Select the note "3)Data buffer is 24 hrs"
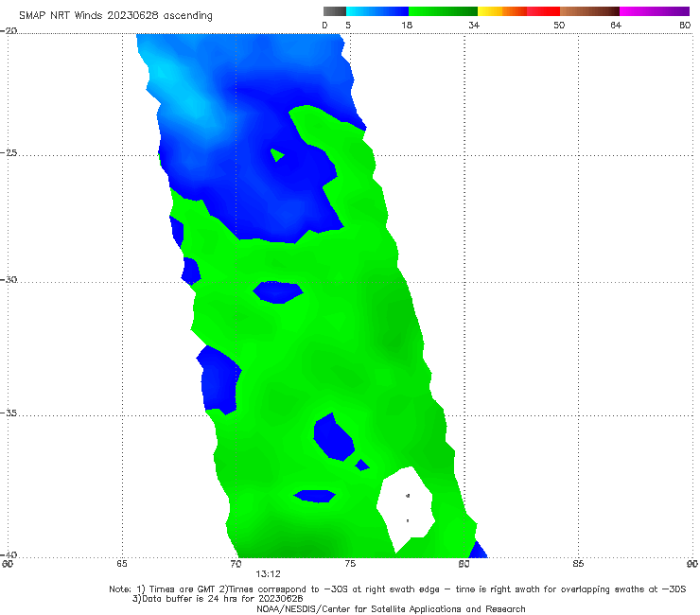This screenshot has width=700, height=615. pos(218,599)
